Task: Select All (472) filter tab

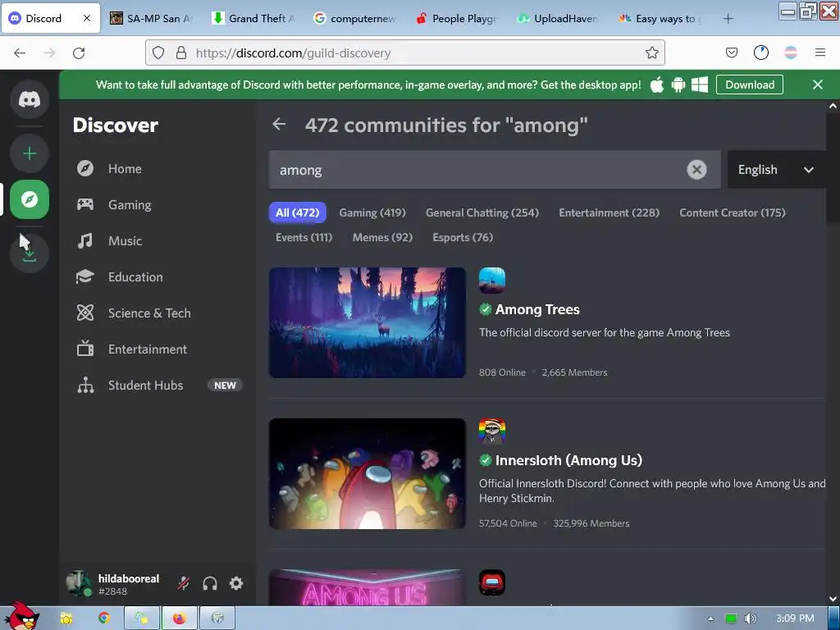Action: tap(297, 212)
